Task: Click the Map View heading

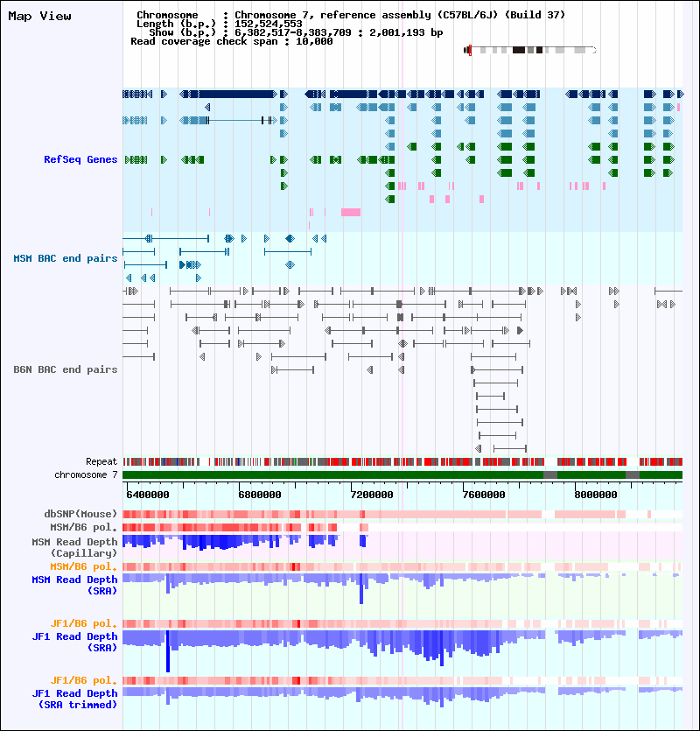Action: [x=39, y=17]
